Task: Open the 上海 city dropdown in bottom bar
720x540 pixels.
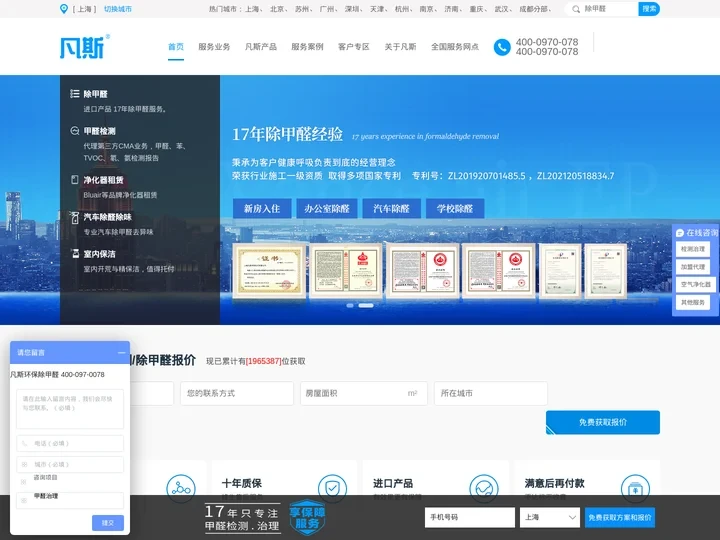Action: (x=550, y=518)
